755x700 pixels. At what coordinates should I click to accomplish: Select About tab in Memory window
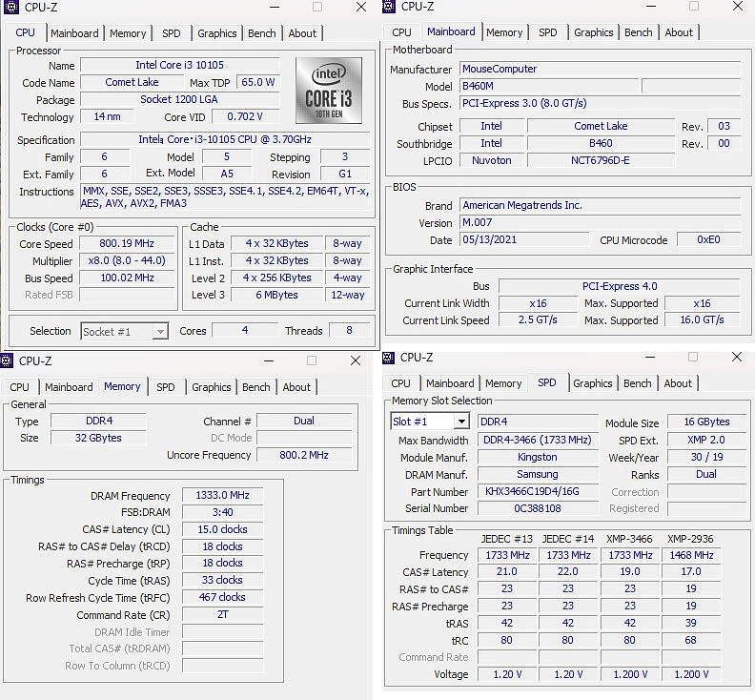point(296,387)
